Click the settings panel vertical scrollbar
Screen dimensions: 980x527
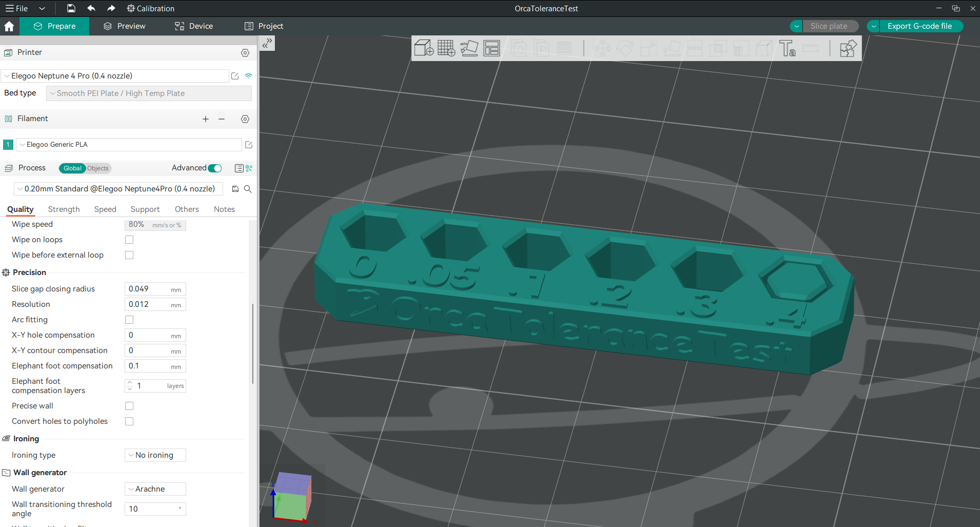point(253,344)
